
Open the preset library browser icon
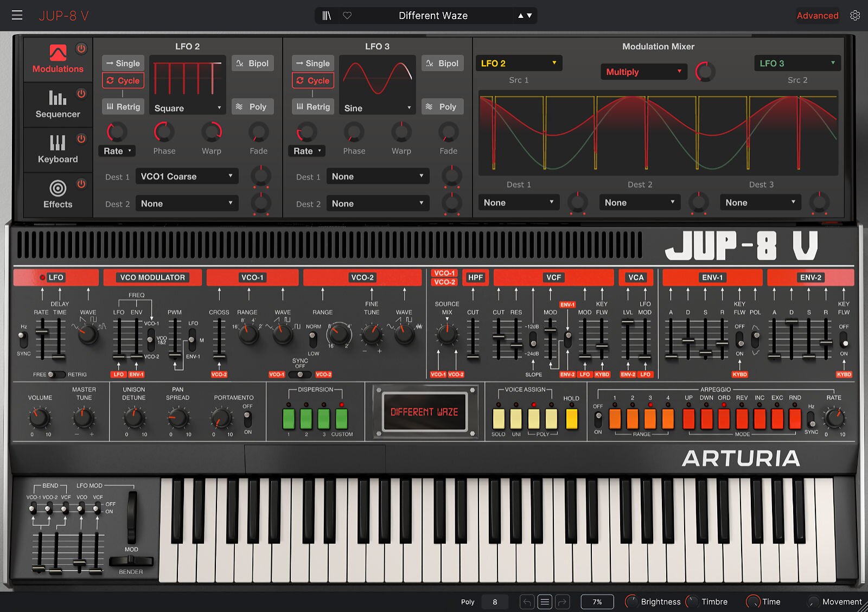(x=327, y=16)
